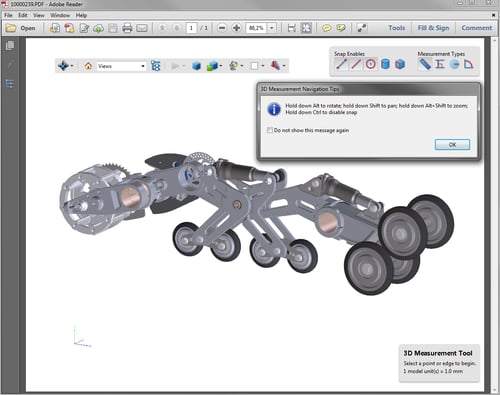Open the View menu
Screen dimensions: 500x395
[39, 15]
